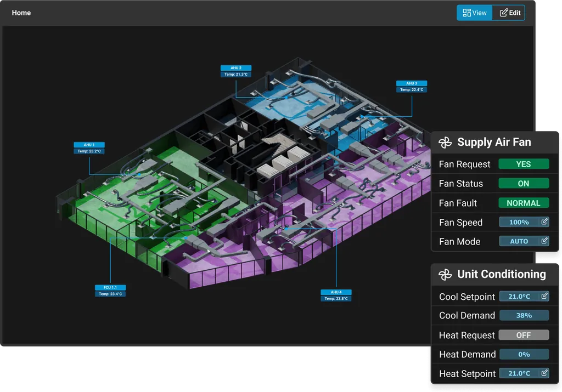
Task: Click the Fan Speed label
Action: coord(460,222)
